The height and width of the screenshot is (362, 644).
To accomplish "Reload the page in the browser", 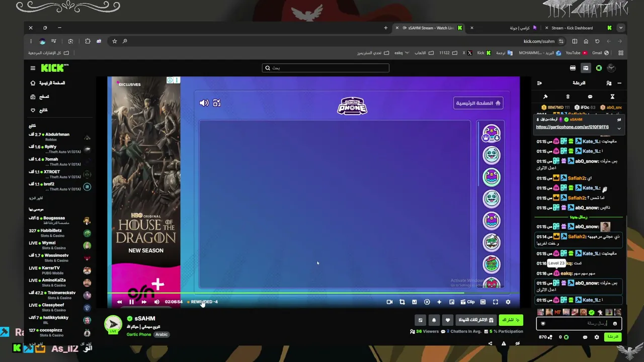I will click(x=597, y=41).
